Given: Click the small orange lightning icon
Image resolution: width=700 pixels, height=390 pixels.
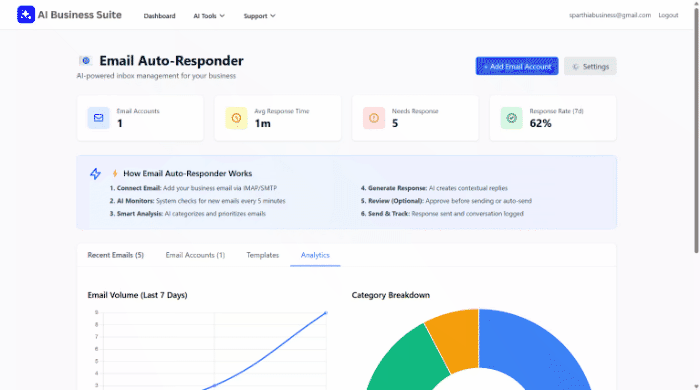Looking at the screenshot, I should (115, 173).
